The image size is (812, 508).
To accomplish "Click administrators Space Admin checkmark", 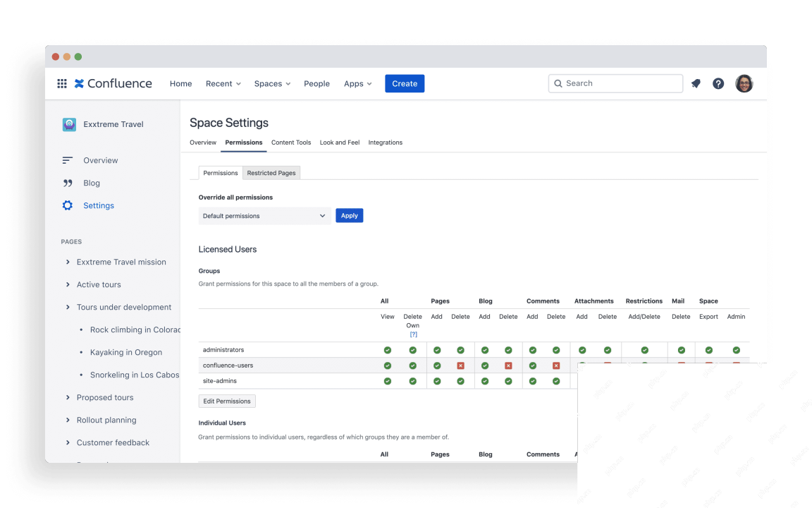I will tap(737, 350).
